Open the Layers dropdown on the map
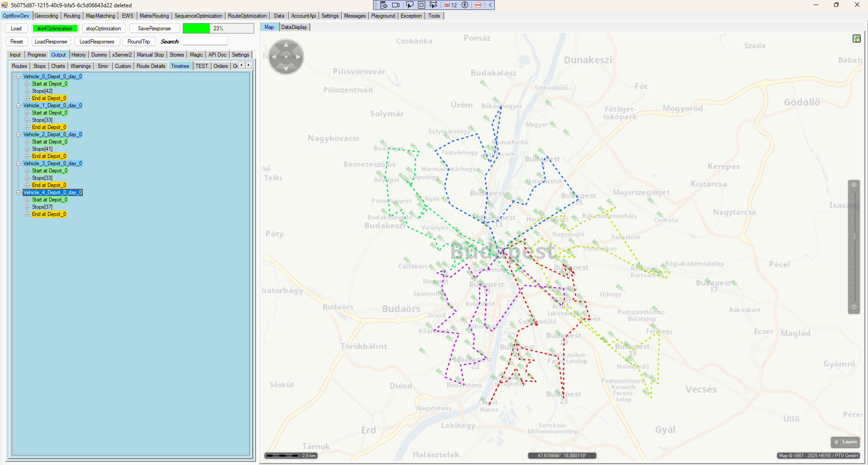Image resolution: width=868 pixels, height=465 pixels. [x=845, y=442]
